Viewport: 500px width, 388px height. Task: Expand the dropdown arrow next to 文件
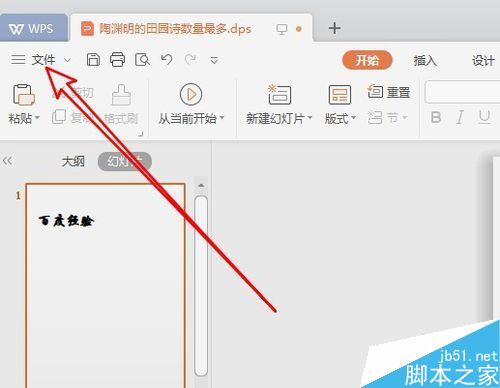[67, 60]
